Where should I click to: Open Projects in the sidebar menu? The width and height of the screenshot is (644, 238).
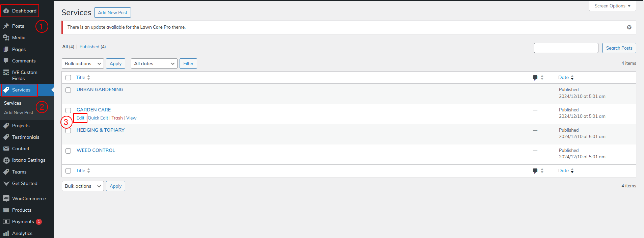pyautogui.click(x=21, y=126)
